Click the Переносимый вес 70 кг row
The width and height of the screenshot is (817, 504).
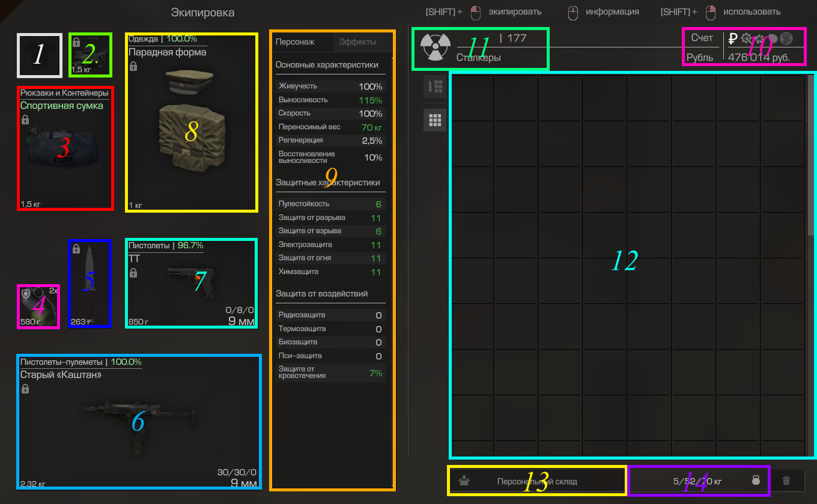(330, 127)
